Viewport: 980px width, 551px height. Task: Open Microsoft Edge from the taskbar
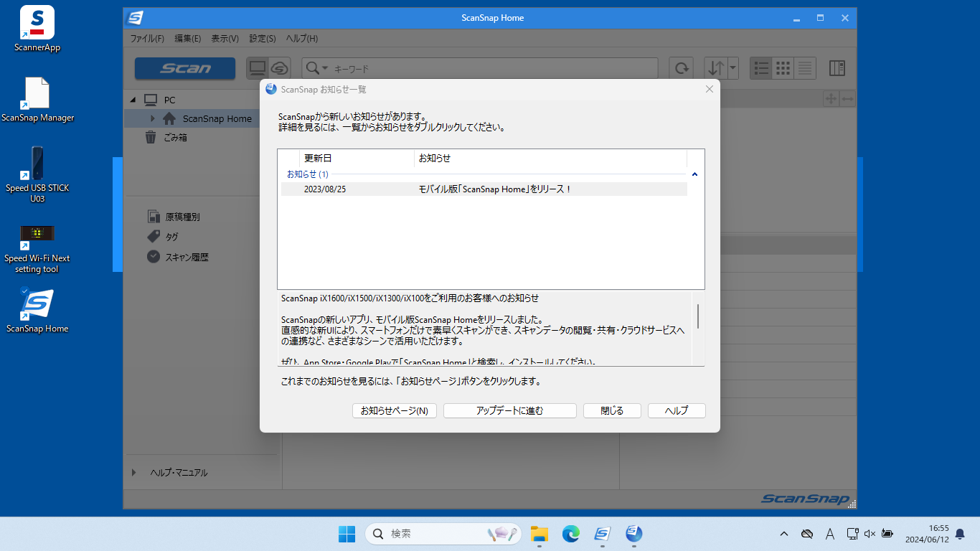[x=570, y=534]
